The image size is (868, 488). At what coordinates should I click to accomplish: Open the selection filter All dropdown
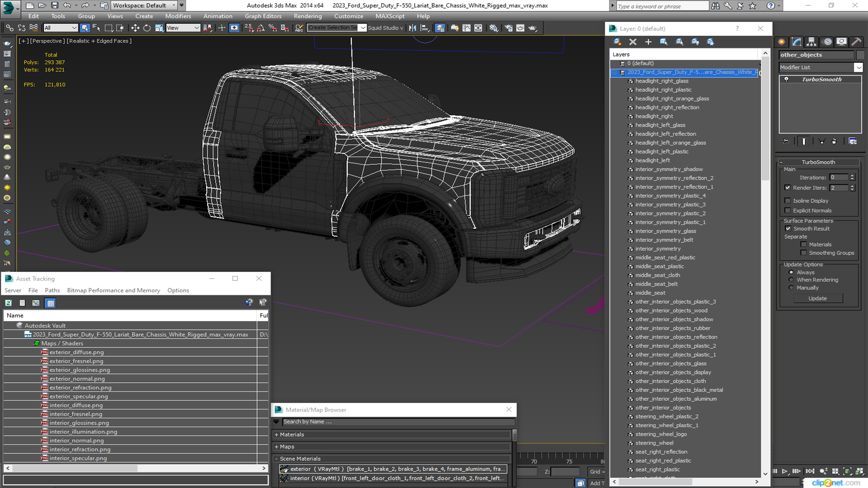point(61,28)
